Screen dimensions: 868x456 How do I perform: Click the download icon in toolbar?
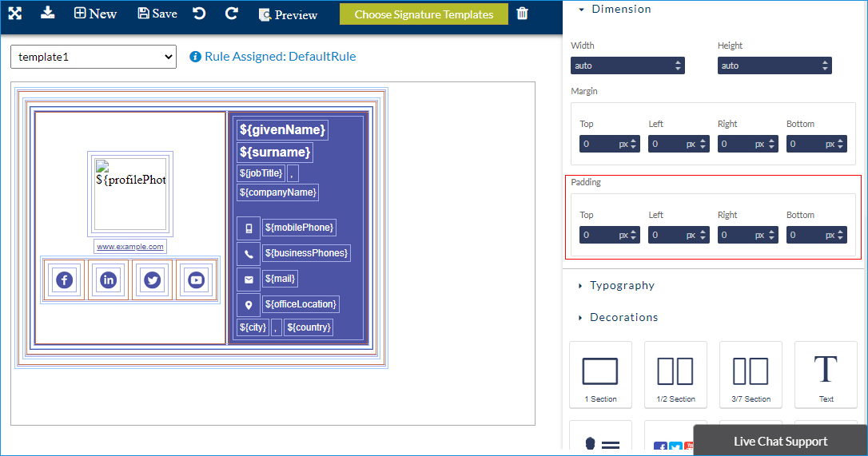pyautogui.click(x=48, y=13)
